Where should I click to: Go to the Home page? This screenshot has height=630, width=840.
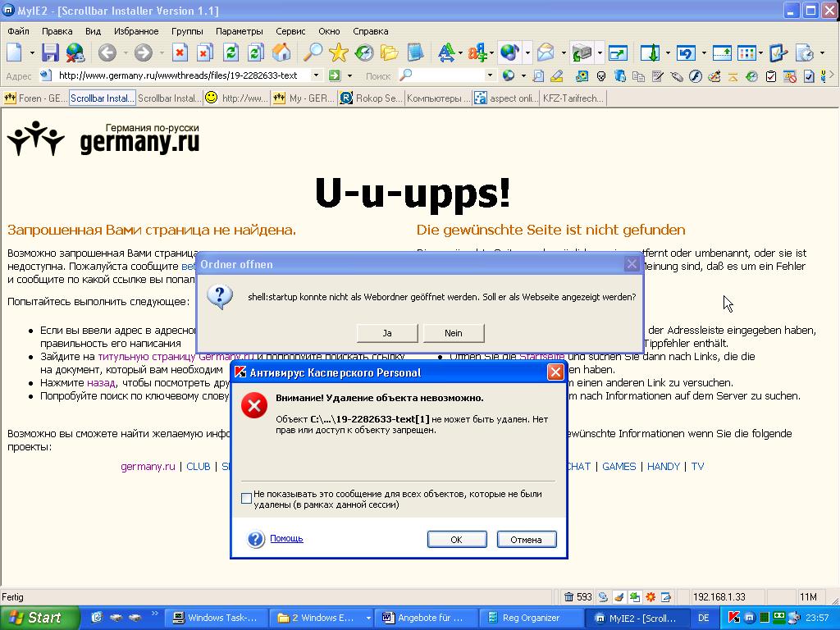281,52
